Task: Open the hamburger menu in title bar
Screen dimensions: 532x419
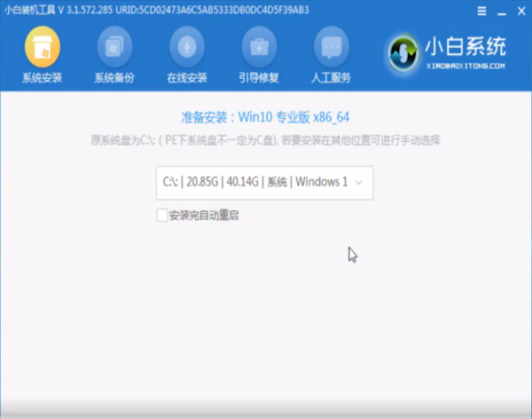Action: (x=481, y=11)
